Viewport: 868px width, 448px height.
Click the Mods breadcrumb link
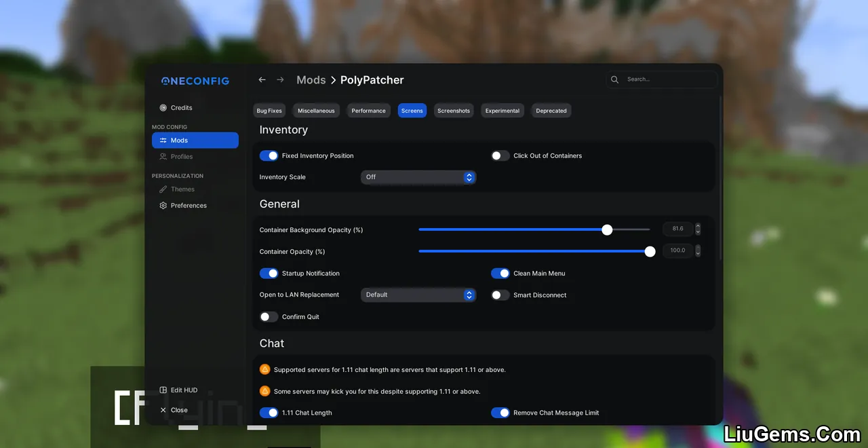pyautogui.click(x=311, y=80)
